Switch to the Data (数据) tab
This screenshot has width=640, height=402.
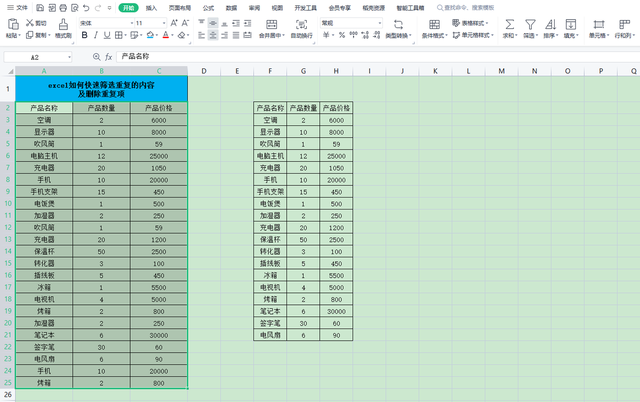[x=231, y=8]
